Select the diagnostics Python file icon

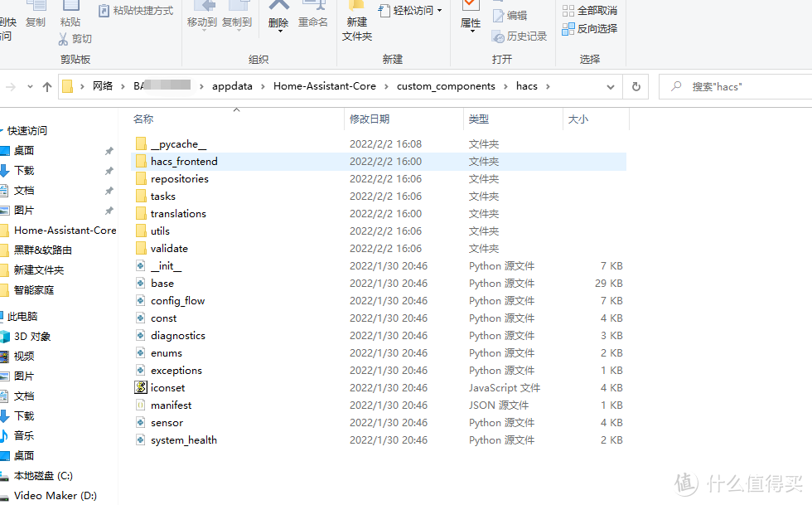(140, 336)
